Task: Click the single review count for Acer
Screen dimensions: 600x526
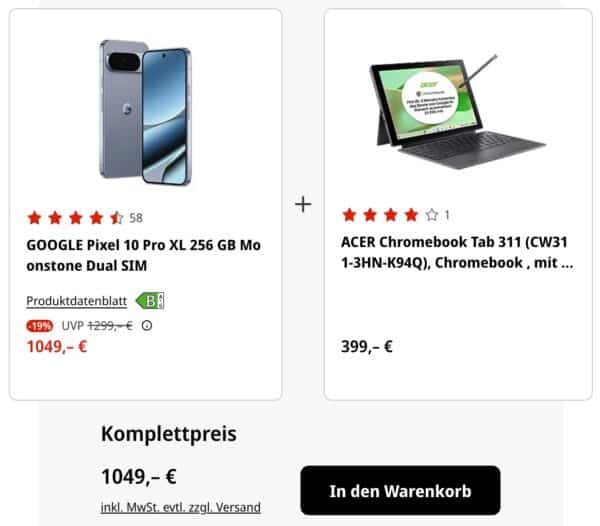Action: [447, 214]
